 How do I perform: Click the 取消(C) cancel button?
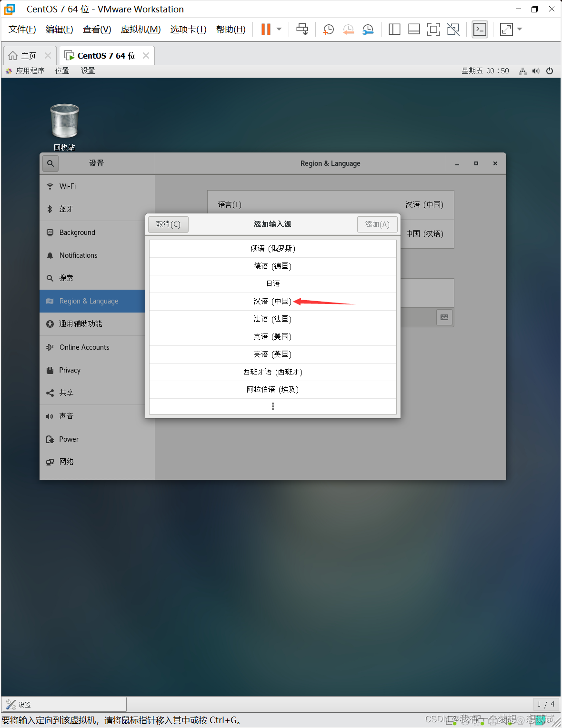(168, 224)
